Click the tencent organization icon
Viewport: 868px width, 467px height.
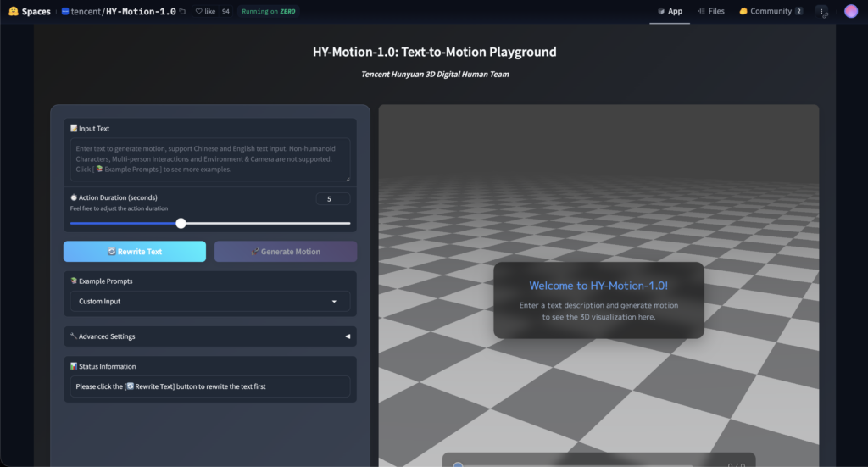[66, 12]
